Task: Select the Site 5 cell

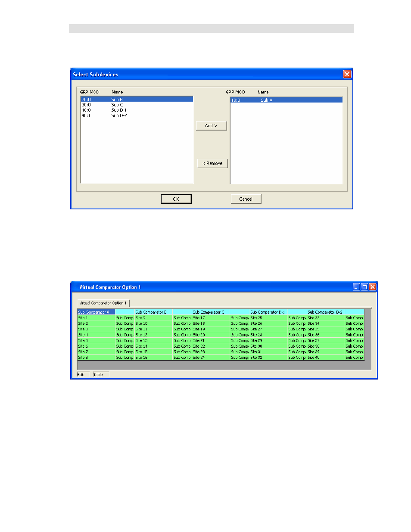Action: click(x=96, y=340)
